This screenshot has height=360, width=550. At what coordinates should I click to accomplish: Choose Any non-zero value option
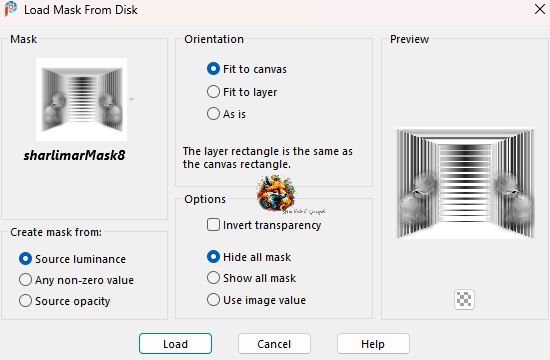[76, 280]
